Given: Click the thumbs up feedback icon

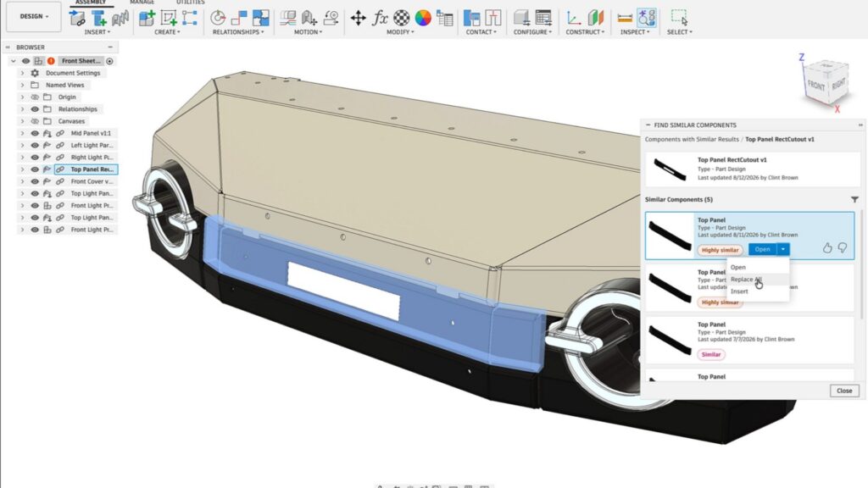Looking at the screenshot, I should [827, 248].
